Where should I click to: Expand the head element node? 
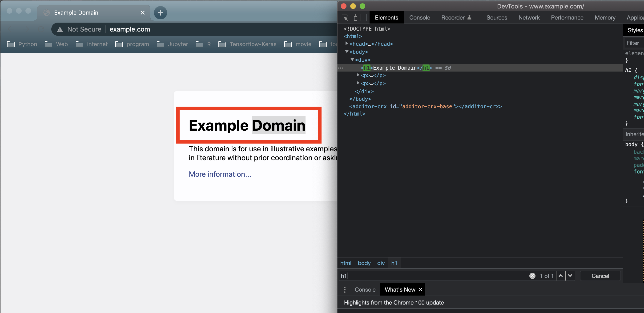[x=347, y=44]
